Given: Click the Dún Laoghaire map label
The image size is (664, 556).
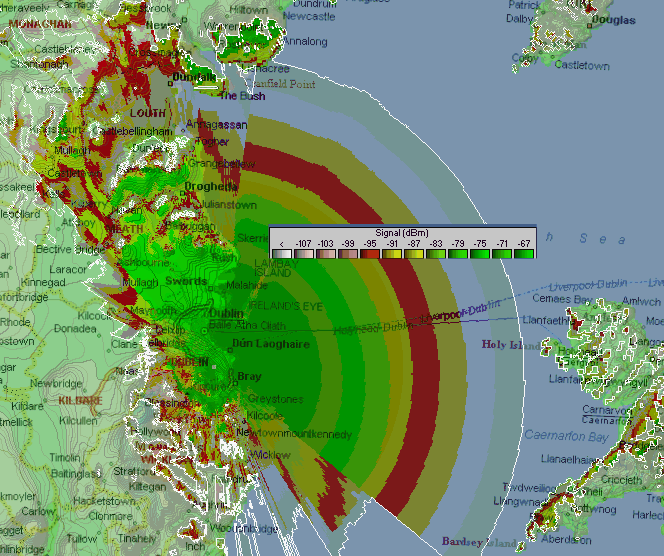Looking at the screenshot, I should (x=268, y=343).
